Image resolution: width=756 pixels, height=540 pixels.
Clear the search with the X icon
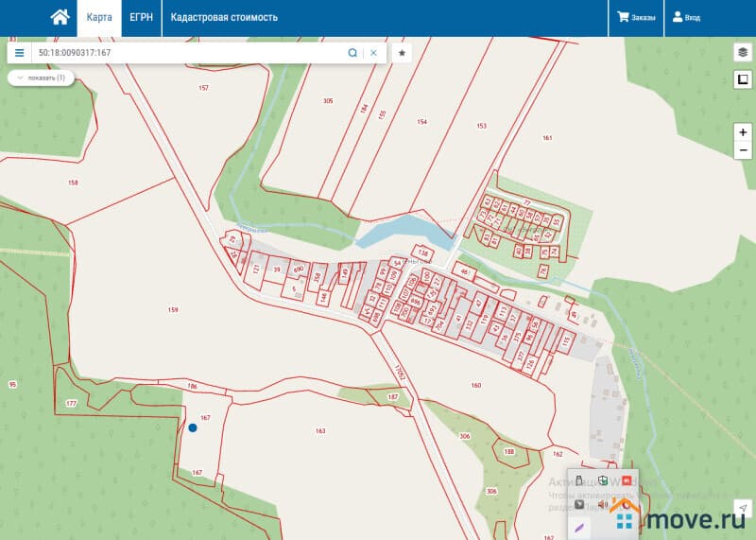[x=373, y=53]
